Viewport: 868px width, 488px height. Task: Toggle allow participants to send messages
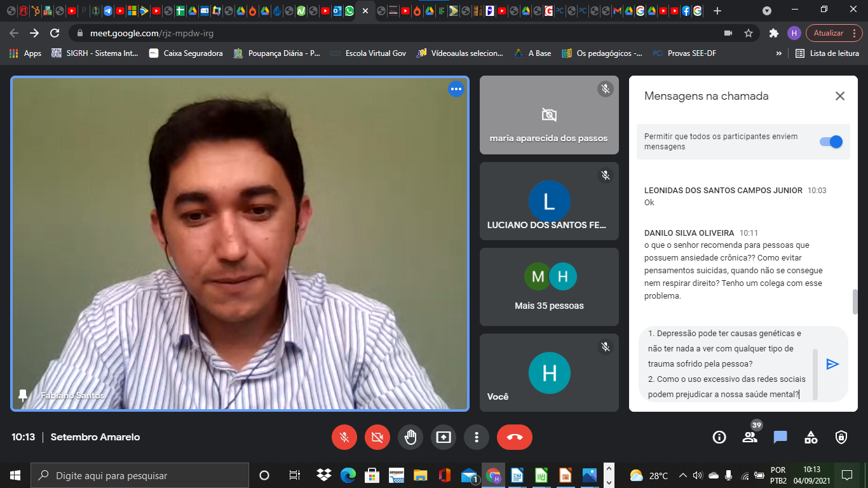tap(831, 142)
